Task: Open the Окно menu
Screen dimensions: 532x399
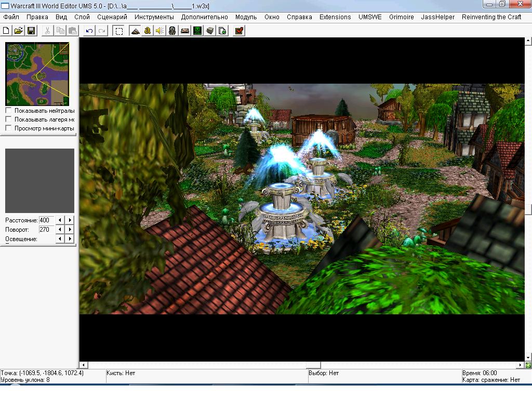Action: (x=272, y=17)
